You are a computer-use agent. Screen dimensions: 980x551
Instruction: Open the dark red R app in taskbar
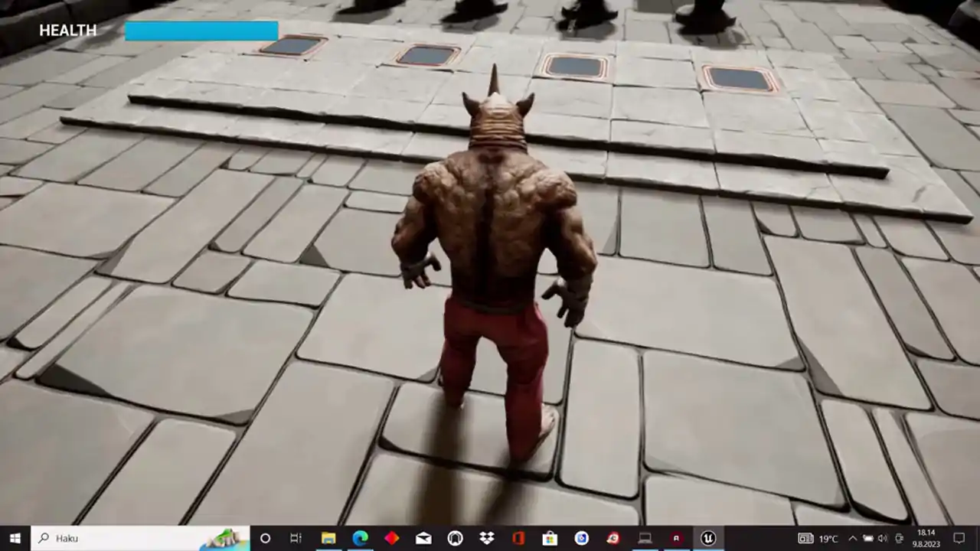pos(676,538)
